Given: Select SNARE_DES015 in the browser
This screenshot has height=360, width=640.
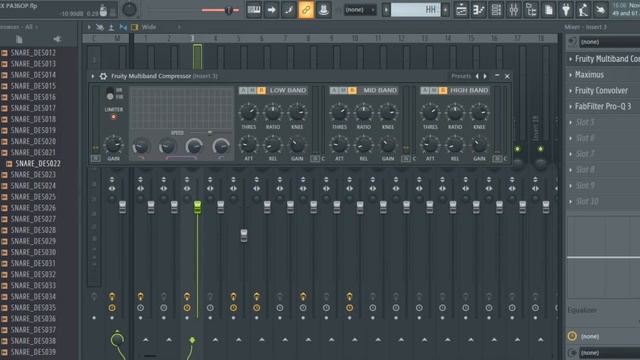Looking at the screenshot, I should pos(33,86).
